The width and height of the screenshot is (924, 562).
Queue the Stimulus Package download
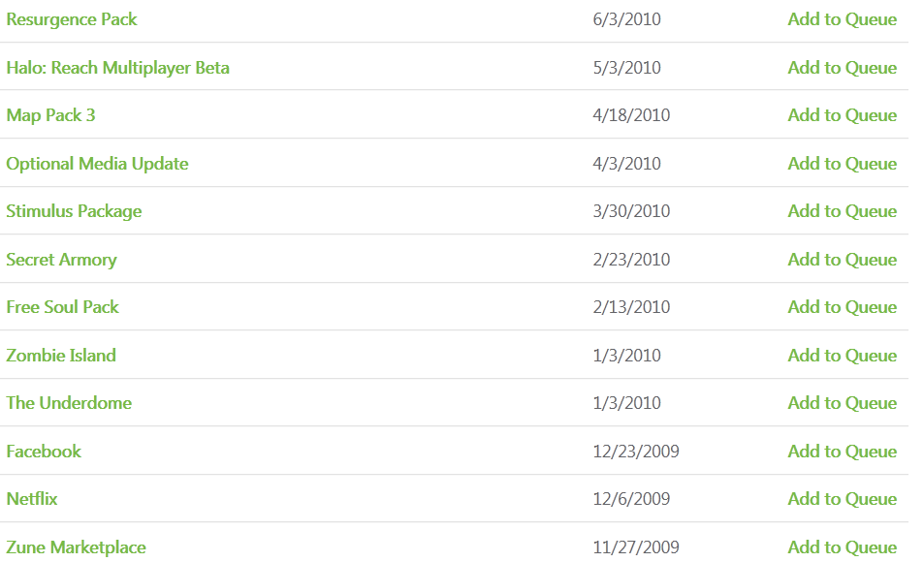click(x=842, y=211)
